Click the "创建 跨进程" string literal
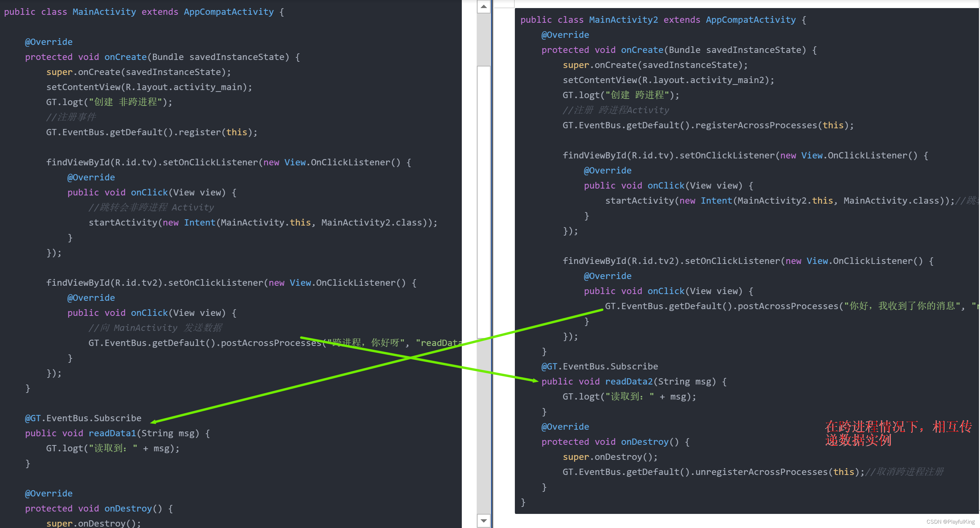Image resolution: width=980 pixels, height=528 pixels. pyautogui.click(x=637, y=95)
